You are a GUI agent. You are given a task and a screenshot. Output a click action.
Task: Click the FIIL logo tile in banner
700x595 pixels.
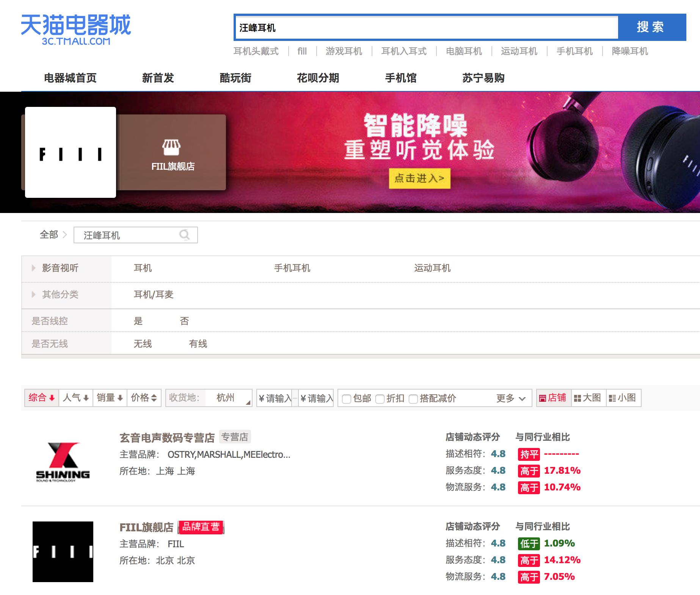(x=71, y=152)
